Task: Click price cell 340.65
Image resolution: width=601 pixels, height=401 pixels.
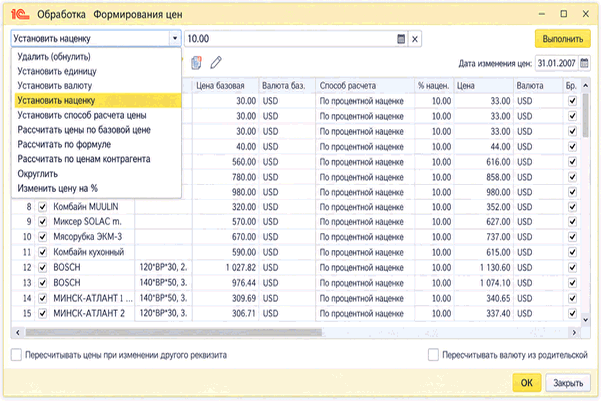Action: coord(484,298)
